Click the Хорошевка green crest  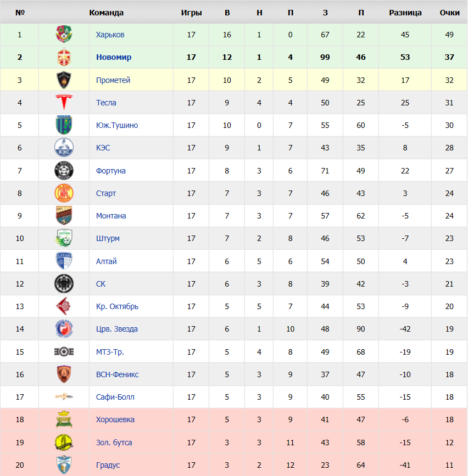(x=64, y=419)
